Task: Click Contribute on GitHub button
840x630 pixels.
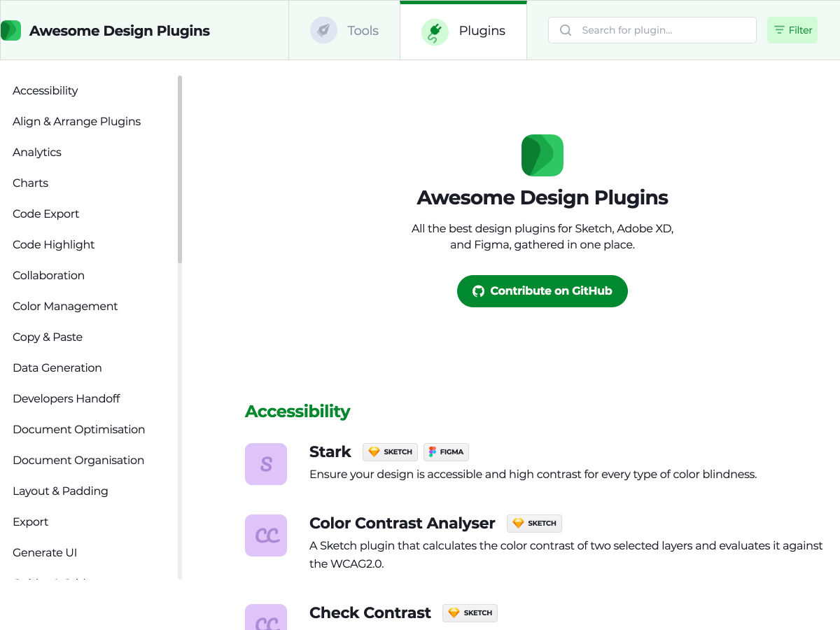Action: (542, 291)
